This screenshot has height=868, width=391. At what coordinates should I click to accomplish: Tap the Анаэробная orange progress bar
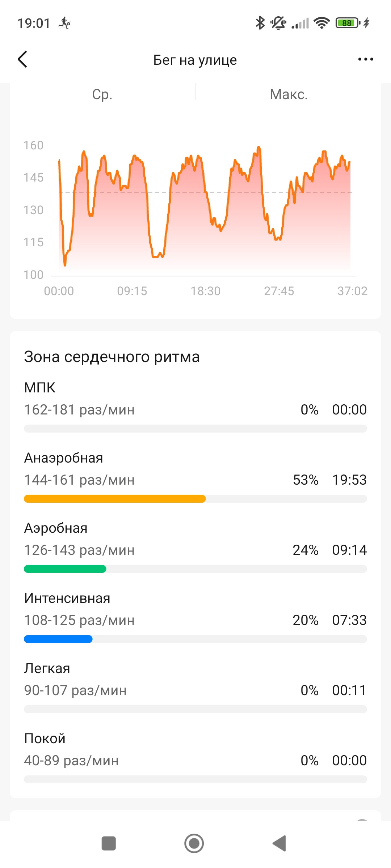tap(115, 499)
